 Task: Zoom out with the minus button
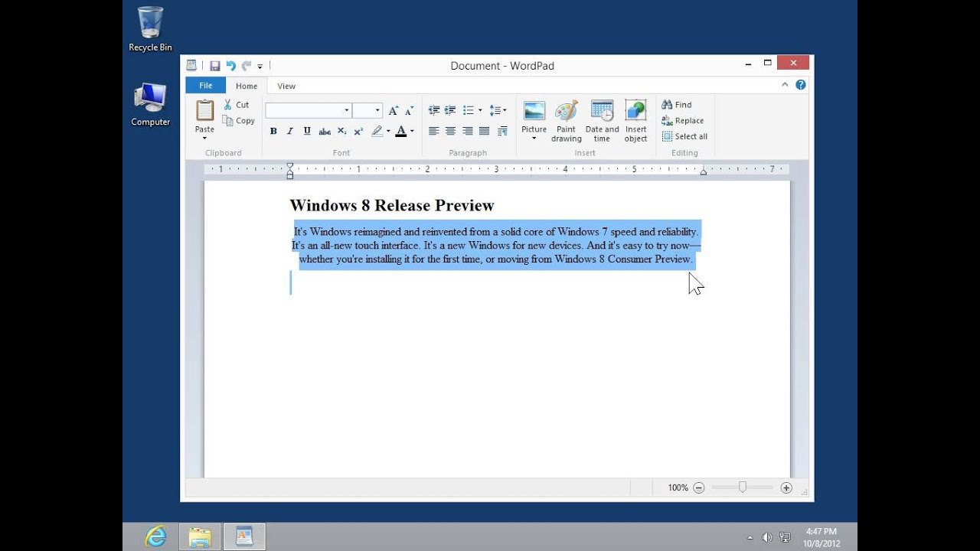[698, 487]
